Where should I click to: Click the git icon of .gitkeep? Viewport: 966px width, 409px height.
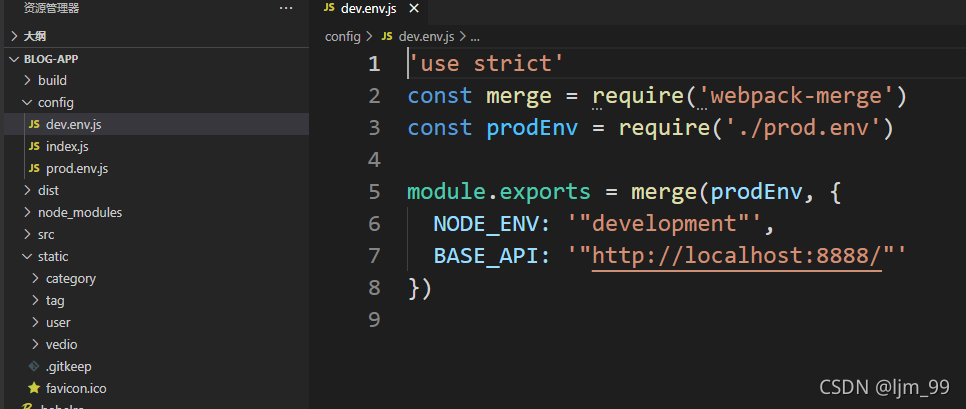pos(34,366)
